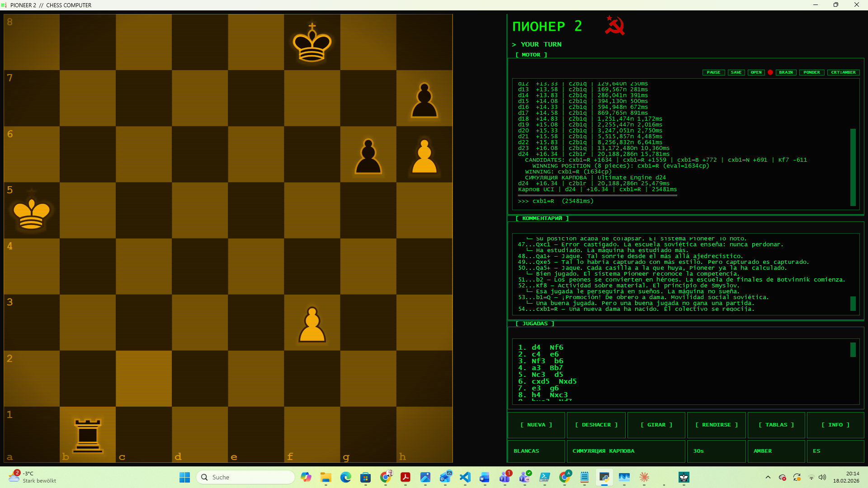This screenshot has width=868, height=488.
Task: Open Copilot from the taskbar
Action: (306, 477)
